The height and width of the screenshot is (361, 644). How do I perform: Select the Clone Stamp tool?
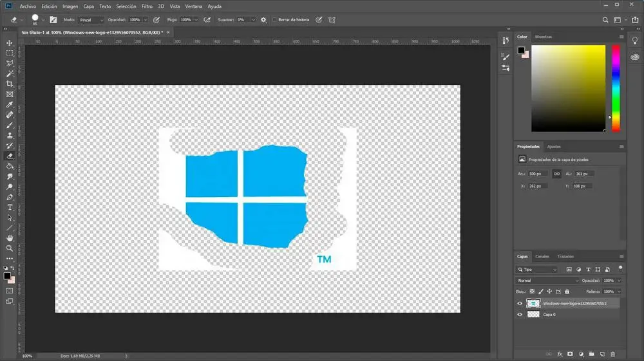click(x=10, y=135)
